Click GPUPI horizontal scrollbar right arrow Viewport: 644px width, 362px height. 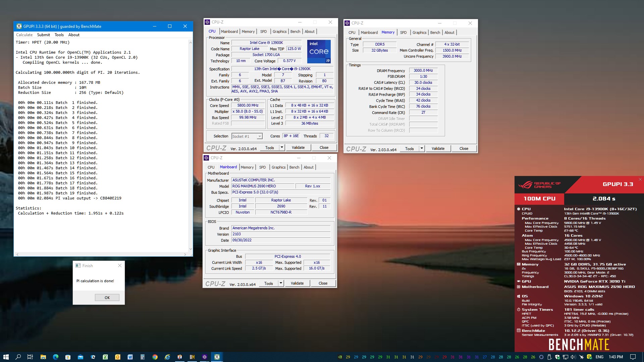185,254
